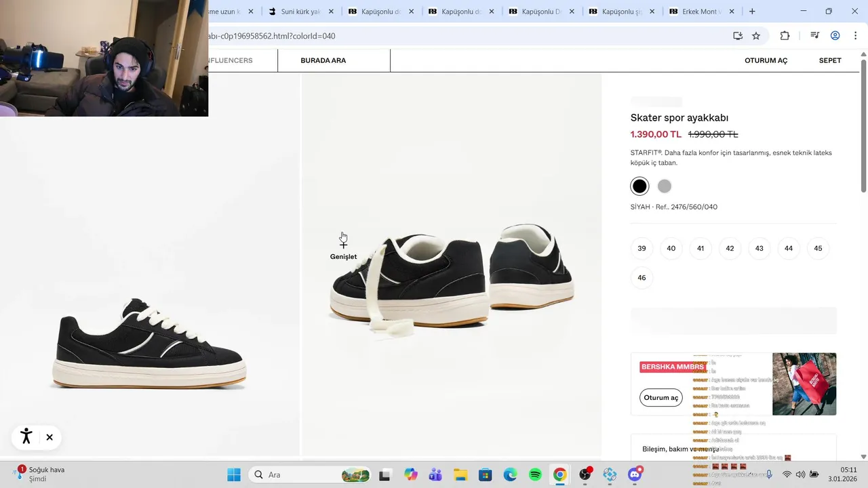Open Microsoft Store from the taskbar
Image resolution: width=868 pixels, height=488 pixels.
485,474
